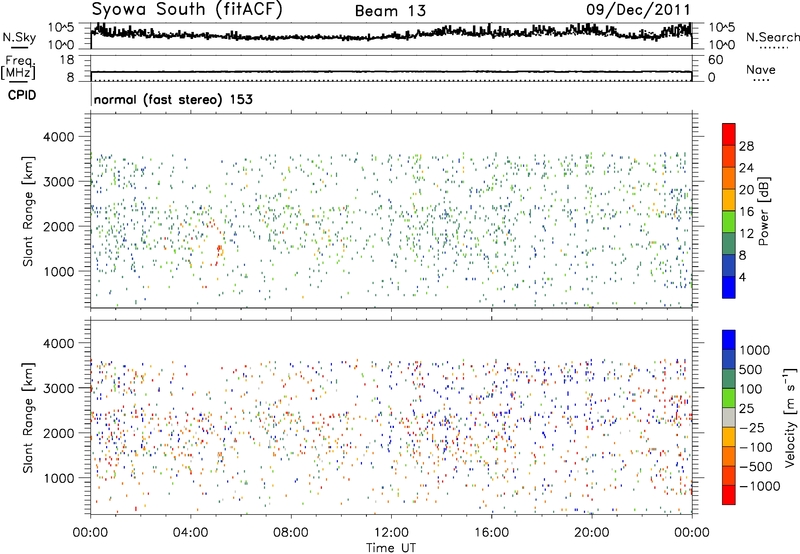Screen dimensions: 800x554
Task: Select the "N.Search" legend label
Action: (x=773, y=37)
